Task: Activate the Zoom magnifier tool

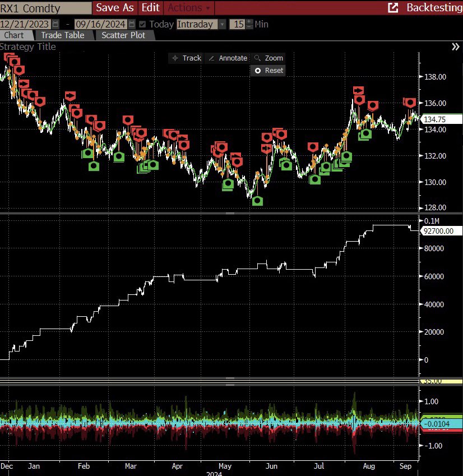Action: (x=268, y=58)
